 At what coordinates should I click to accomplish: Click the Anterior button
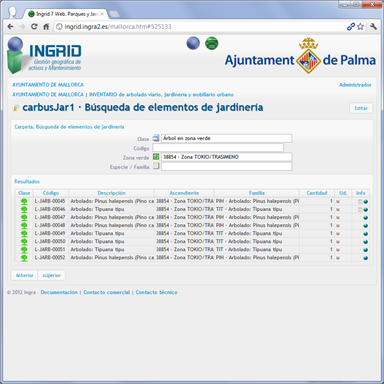click(x=25, y=275)
